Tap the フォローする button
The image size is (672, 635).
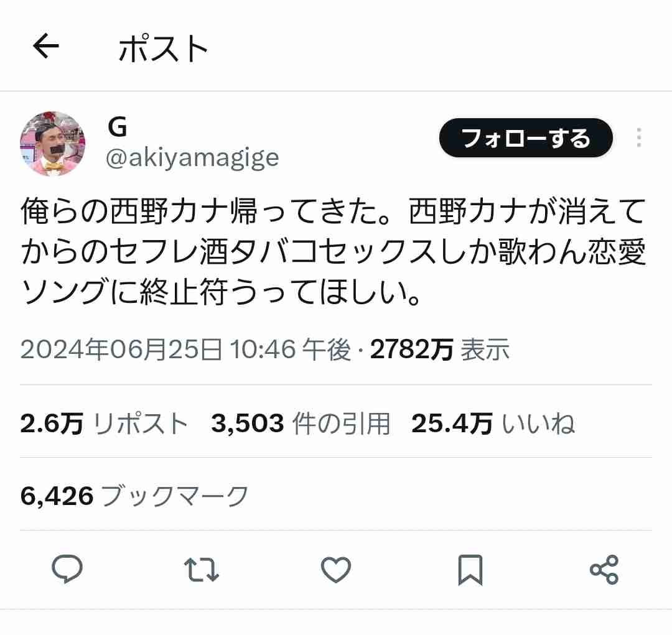pyautogui.click(x=526, y=137)
